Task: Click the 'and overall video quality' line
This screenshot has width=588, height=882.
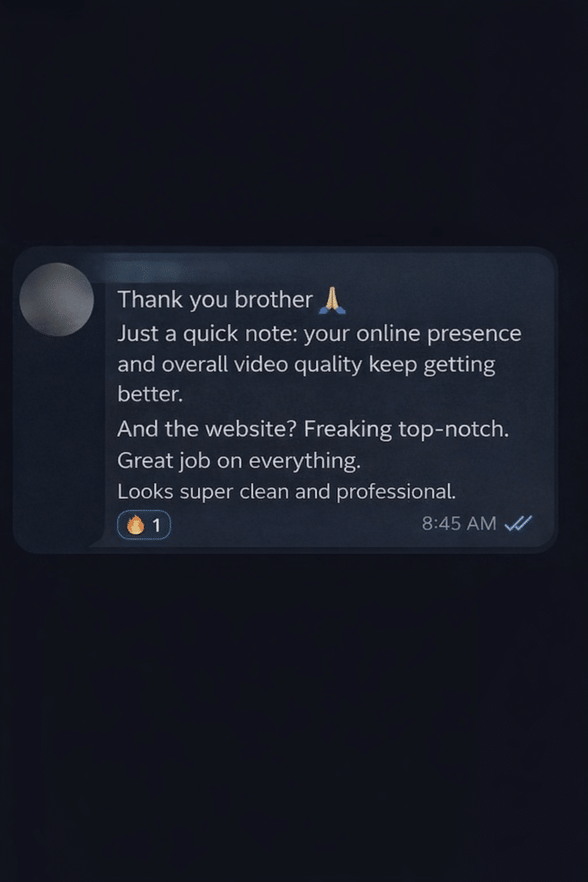Action: (x=306, y=364)
